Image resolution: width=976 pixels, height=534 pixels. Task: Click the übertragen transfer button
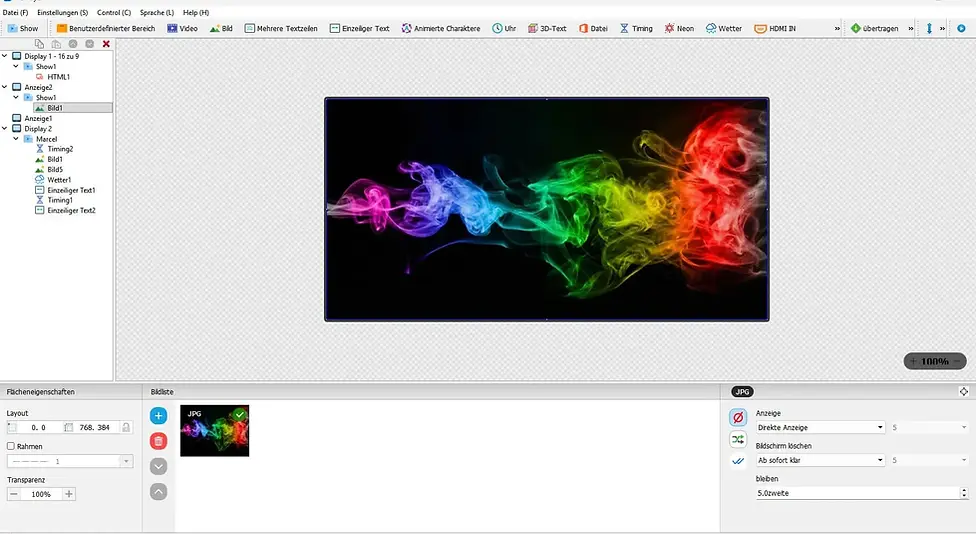click(x=875, y=29)
